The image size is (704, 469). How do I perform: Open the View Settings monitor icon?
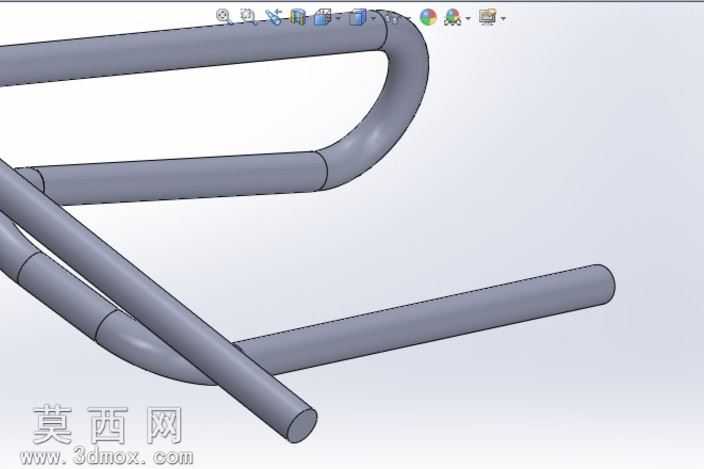point(487,18)
